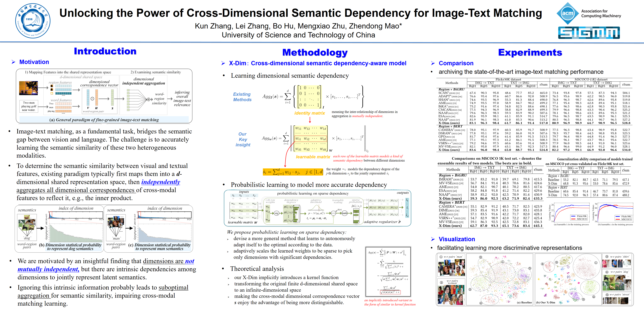Click the underlined 'mutually independent,' text
The height and width of the screenshot is (322, 644).
coord(48,269)
